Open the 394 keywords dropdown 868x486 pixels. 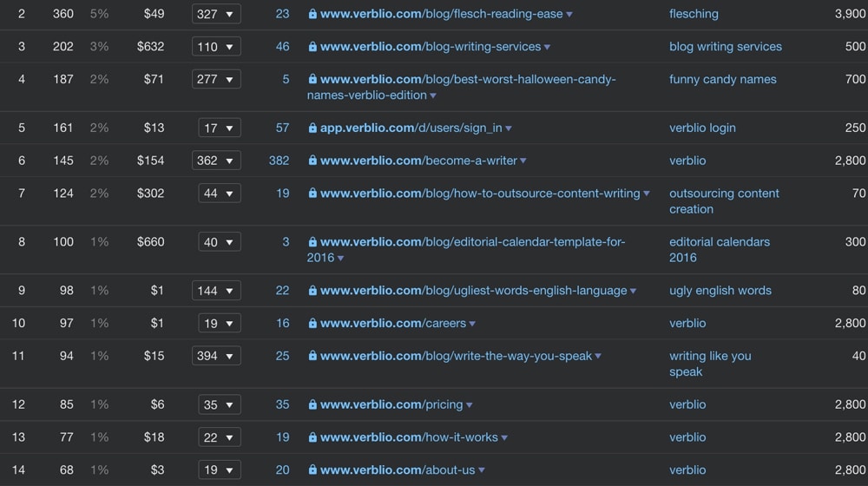pos(216,356)
